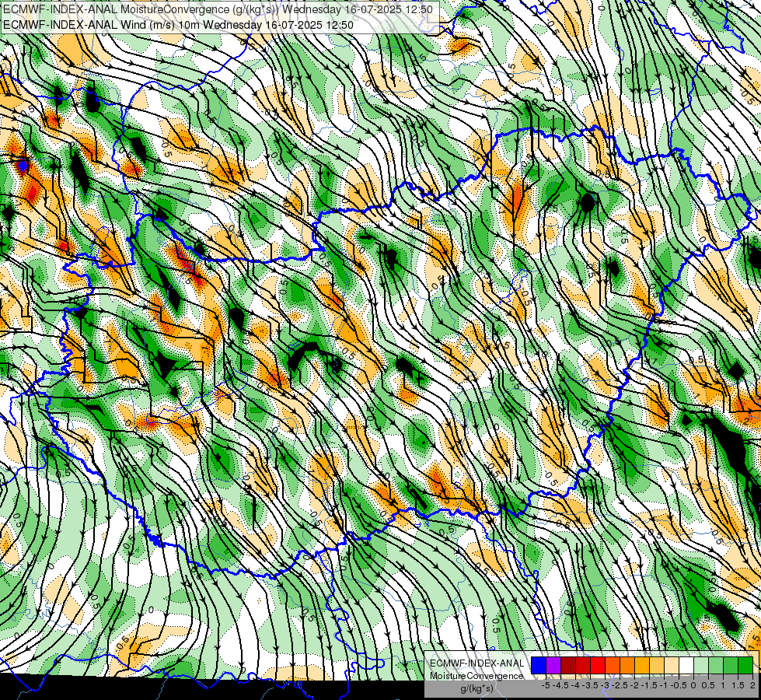Viewport: 761px width, 700px height.
Task: Click the -0.5 tick label on legend scale
Action: 679,685
